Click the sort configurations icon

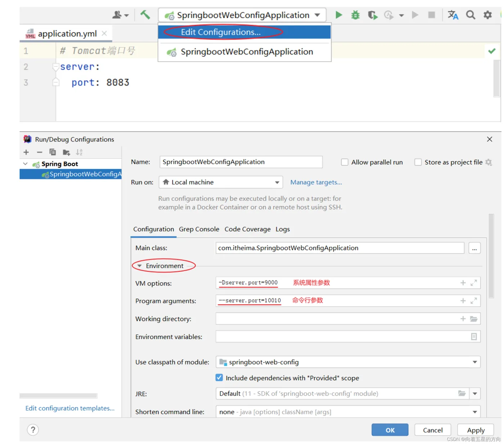[x=79, y=152]
